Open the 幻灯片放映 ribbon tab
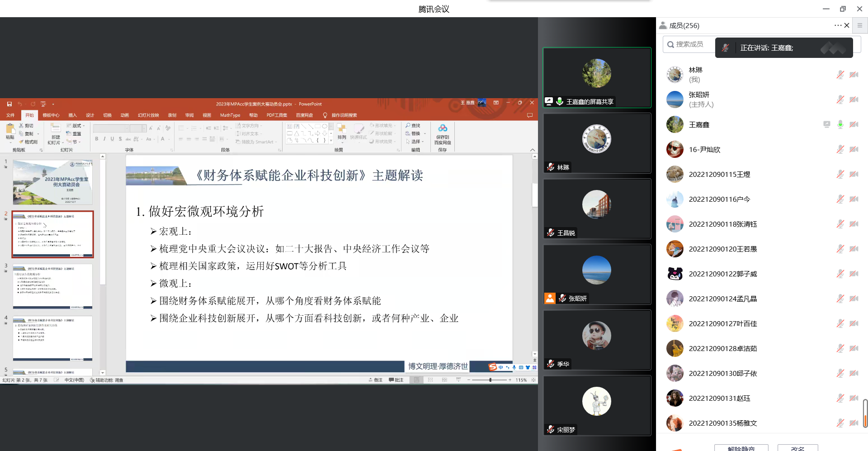 point(148,115)
